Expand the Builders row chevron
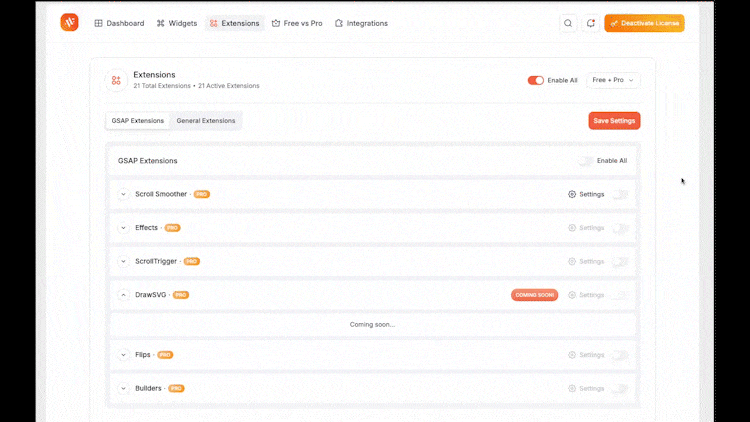Viewport: 750px width, 422px height. tap(123, 388)
